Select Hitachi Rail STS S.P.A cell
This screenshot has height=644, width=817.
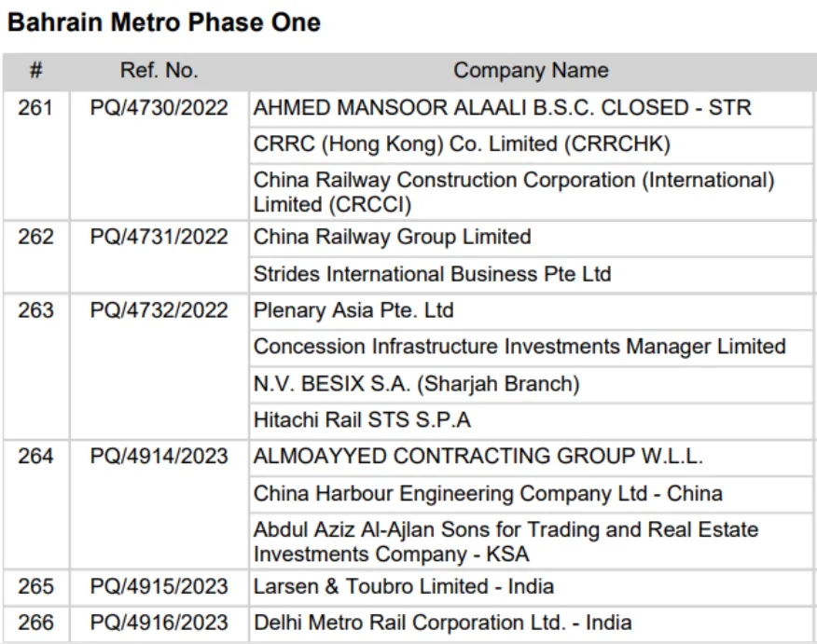tap(362, 420)
